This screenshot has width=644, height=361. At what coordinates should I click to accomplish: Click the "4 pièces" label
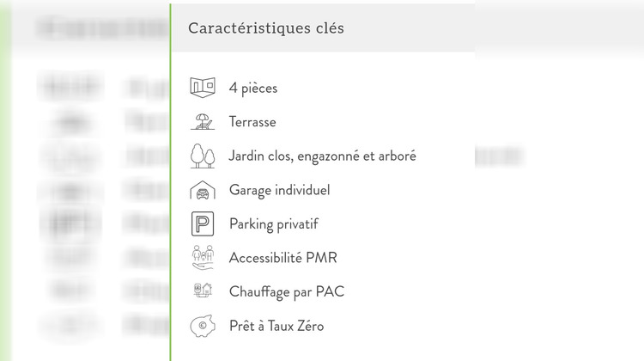point(253,88)
